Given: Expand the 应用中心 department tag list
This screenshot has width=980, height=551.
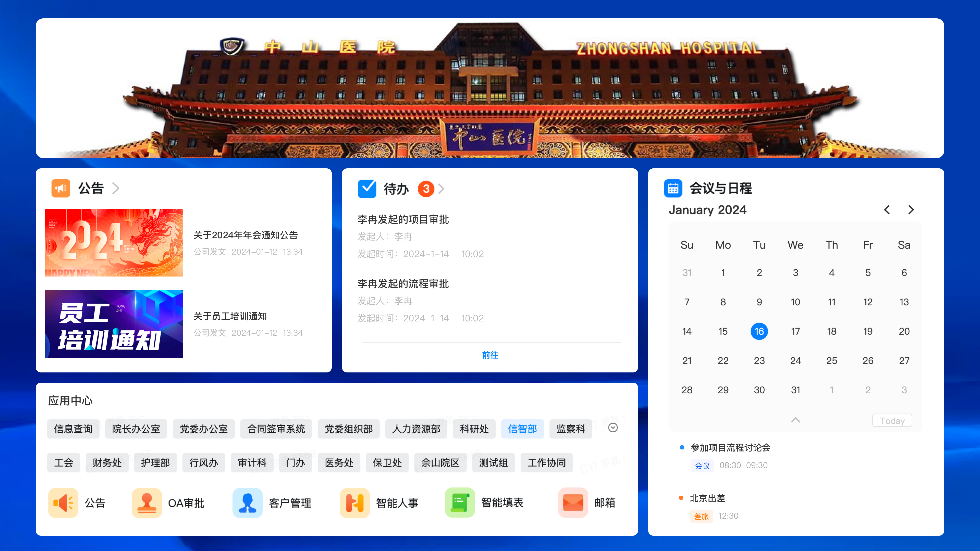Looking at the screenshot, I should tap(613, 428).
